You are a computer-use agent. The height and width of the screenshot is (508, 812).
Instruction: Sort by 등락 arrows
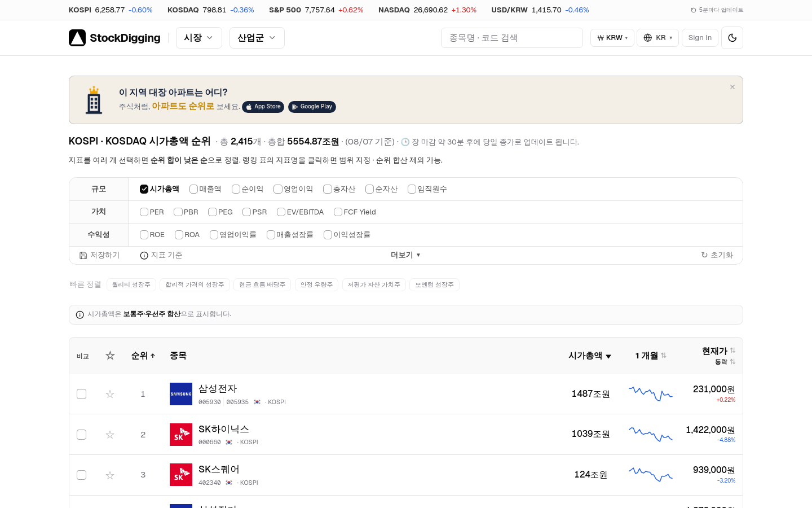pyautogui.click(x=732, y=362)
